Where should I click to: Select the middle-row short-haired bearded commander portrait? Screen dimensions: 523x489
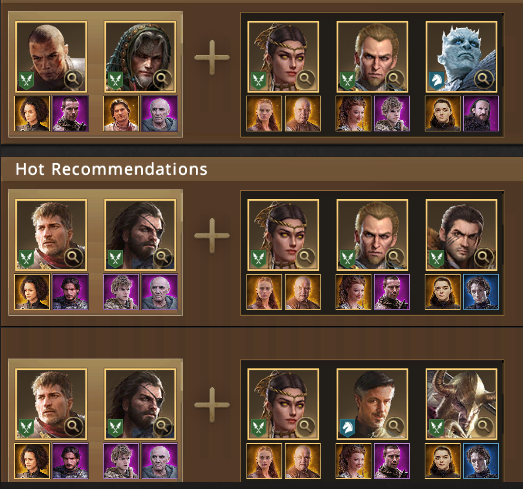[x=51, y=235]
